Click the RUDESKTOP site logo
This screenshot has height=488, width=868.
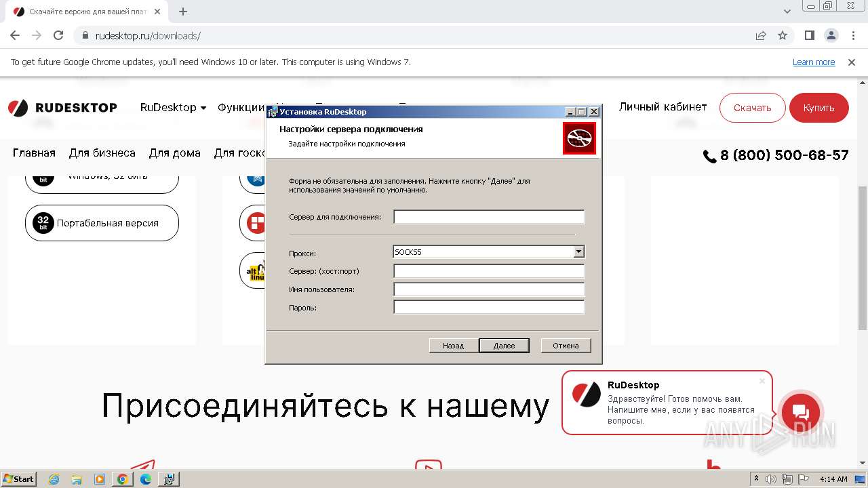tap(62, 108)
